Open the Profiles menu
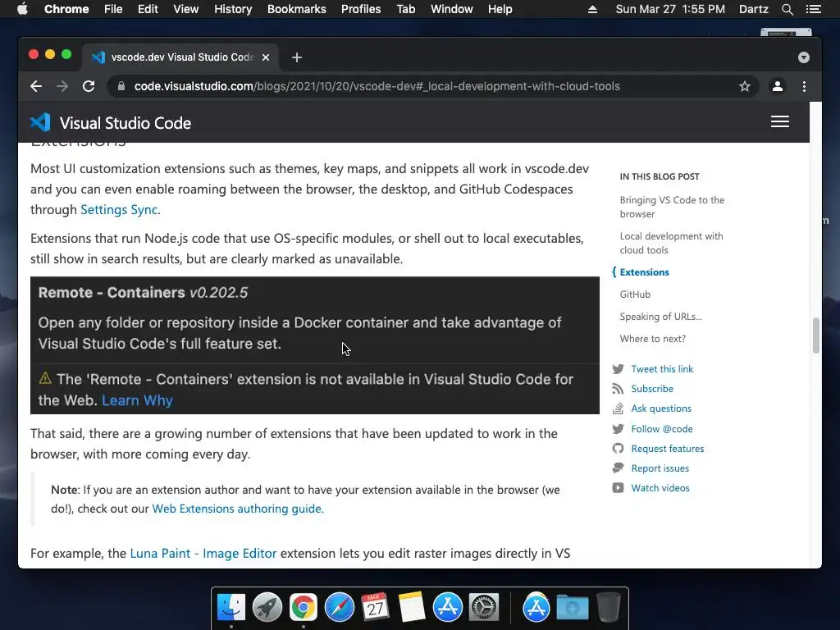 (x=361, y=9)
